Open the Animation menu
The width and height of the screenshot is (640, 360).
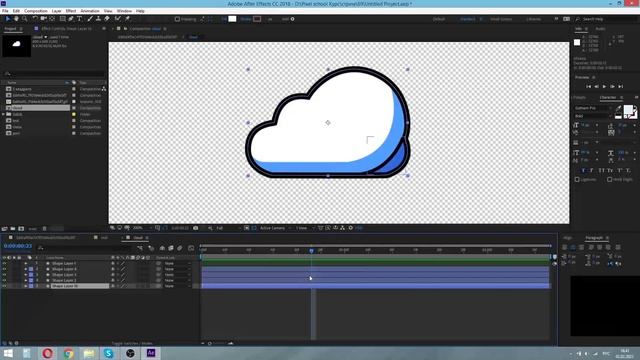pos(90,11)
